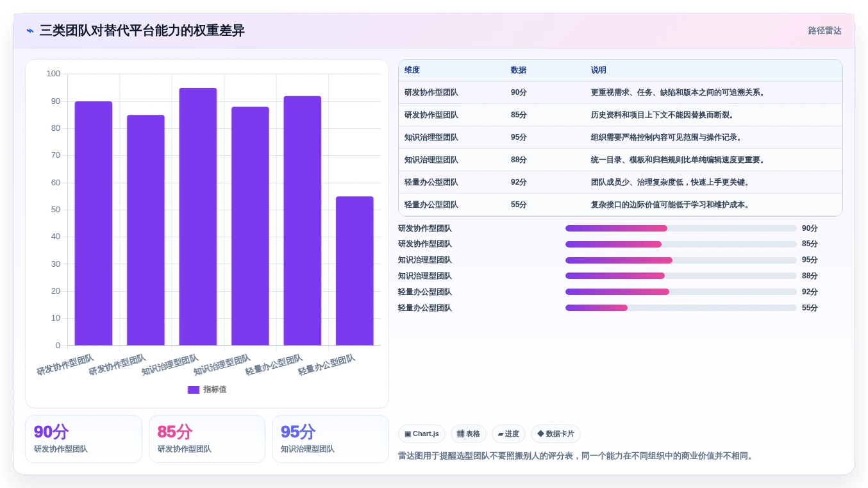Viewport: 868px width, 488px height.
Task: Select the tallest chart bar at 95
Action: pyautogui.click(x=198, y=217)
